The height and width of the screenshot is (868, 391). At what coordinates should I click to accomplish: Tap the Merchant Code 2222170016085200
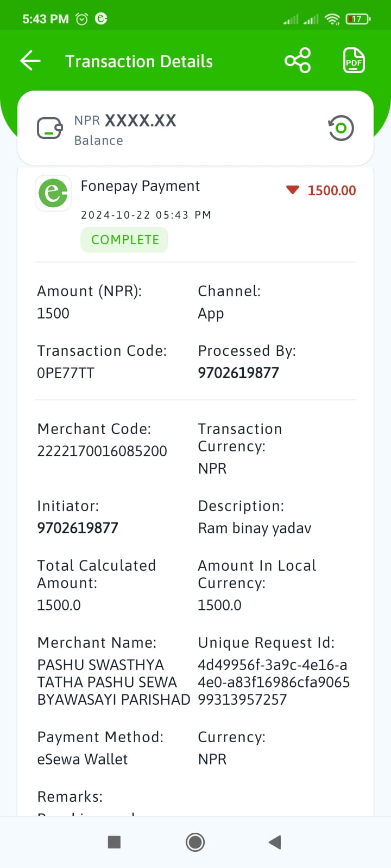click(x=102, y=451)
